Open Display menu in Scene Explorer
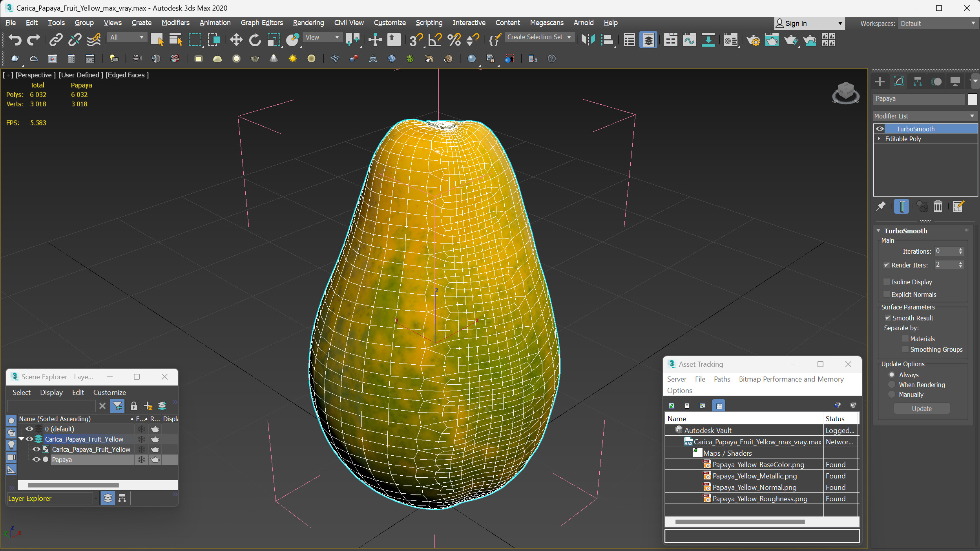The image size is (980, 551). click(x=51, y=393)
